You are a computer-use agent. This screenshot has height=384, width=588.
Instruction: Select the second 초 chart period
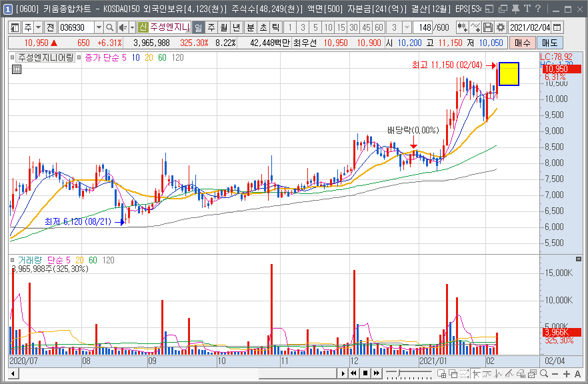point(263,27)
